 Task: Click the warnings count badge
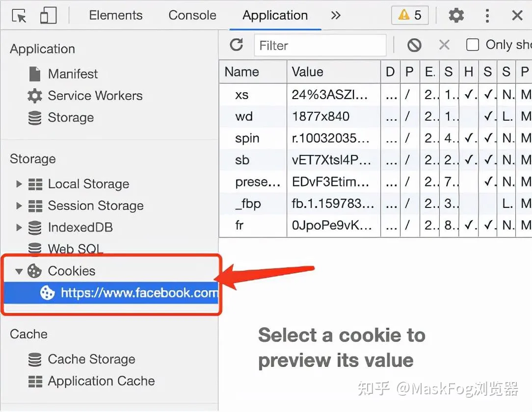pyautogui.click(x=409, y=15)
